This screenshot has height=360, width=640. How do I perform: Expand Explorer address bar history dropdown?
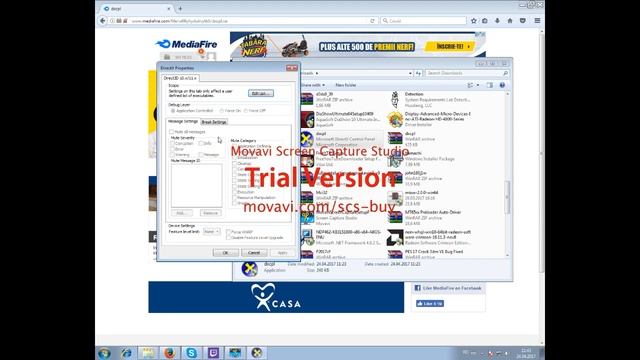(x=410, y=73)
